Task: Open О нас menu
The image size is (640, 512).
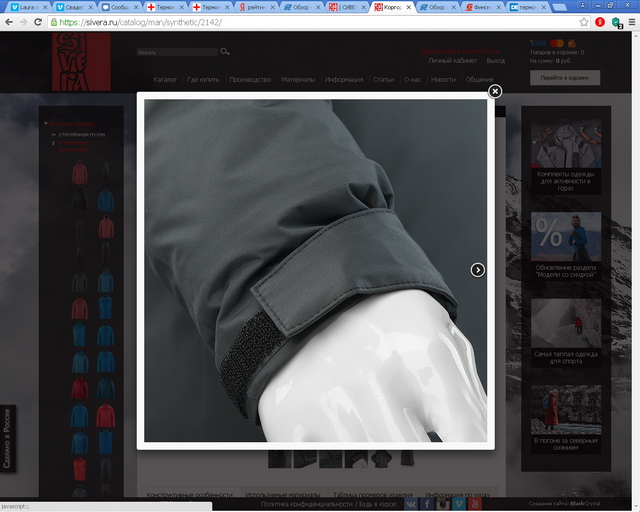Action: [x=412, y=80]
